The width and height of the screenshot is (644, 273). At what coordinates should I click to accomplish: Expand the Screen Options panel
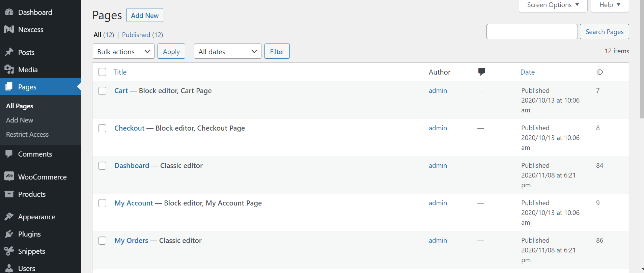pos(553,5)
